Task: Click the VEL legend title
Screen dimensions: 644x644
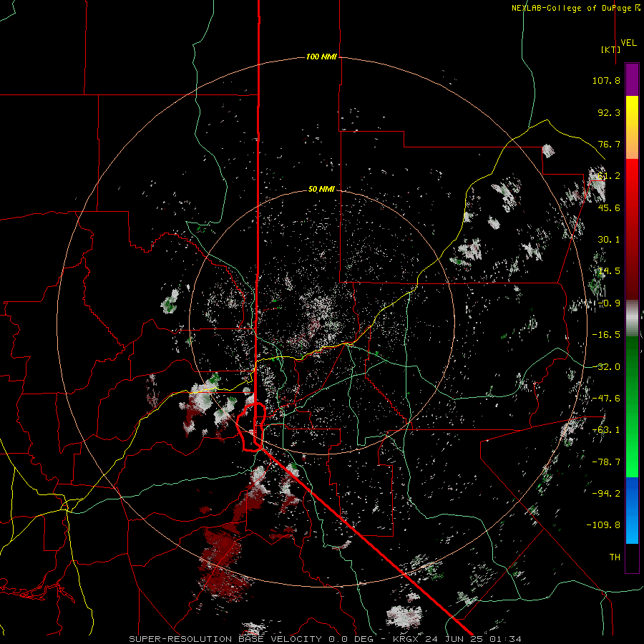Action: click(628, 43)
